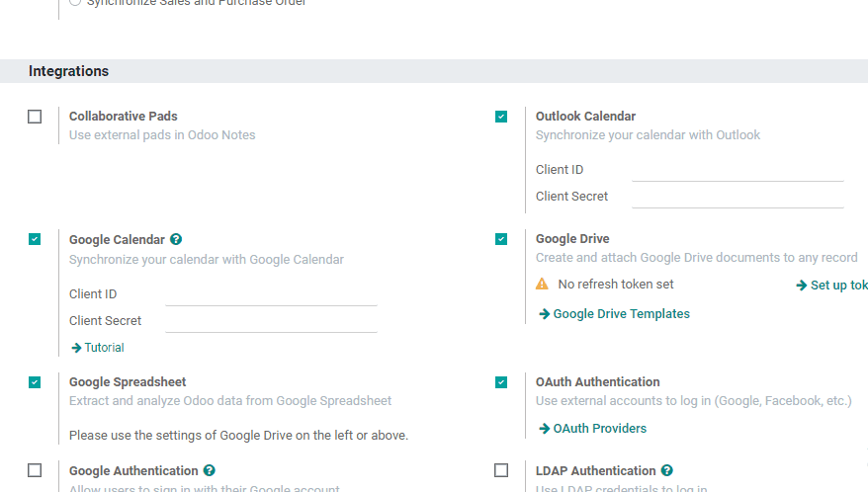Click the Google Spreadsheet label
This screenshot has width=868, height=492.
click(x=128, y=382)
